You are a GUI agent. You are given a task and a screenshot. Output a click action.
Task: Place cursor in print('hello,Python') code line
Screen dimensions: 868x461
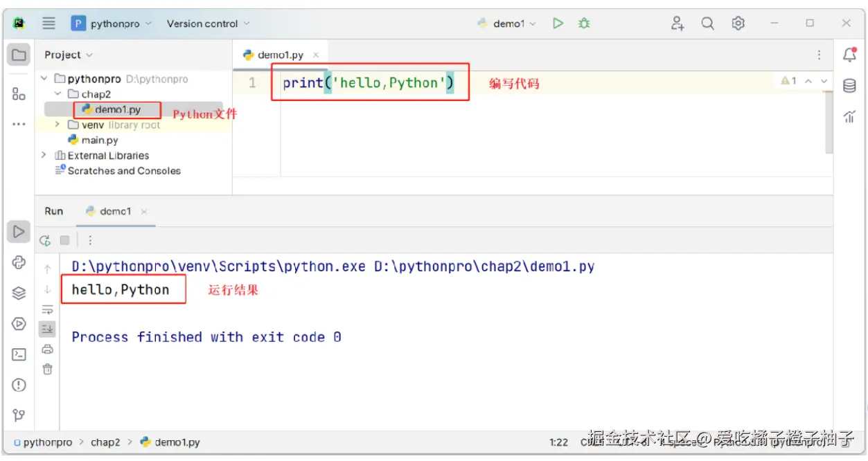(x=369, y=83)
